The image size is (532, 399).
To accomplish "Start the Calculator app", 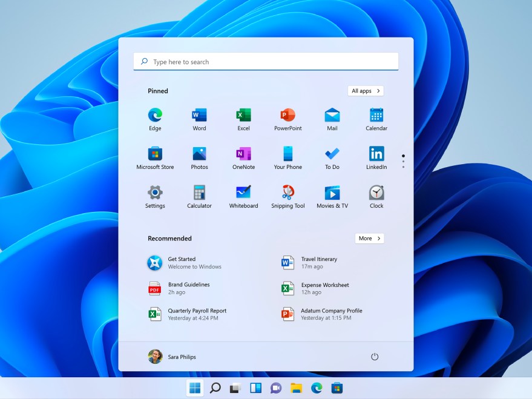I will (x=199, y=193).
